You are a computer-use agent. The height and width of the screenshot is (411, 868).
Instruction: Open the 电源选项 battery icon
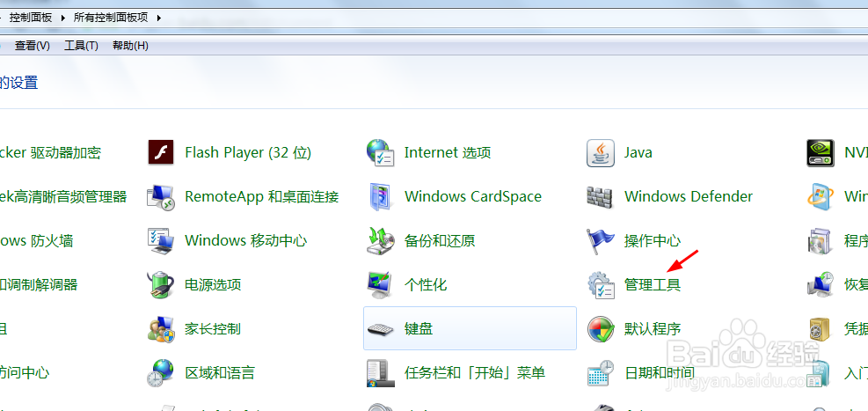161,285
